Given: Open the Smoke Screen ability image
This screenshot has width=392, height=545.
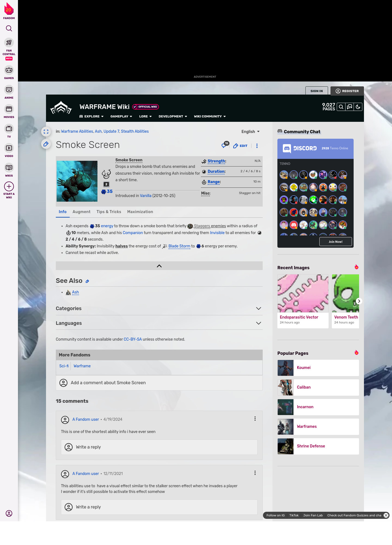Looking at the screenshot, I should pyautogui.click(x=77, y=181).
